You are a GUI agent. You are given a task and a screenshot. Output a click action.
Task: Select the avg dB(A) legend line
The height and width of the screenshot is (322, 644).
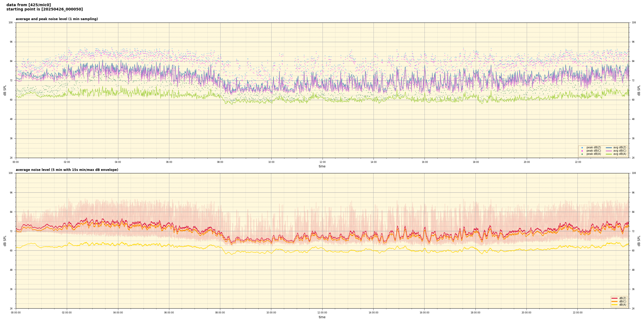[609, 154]
